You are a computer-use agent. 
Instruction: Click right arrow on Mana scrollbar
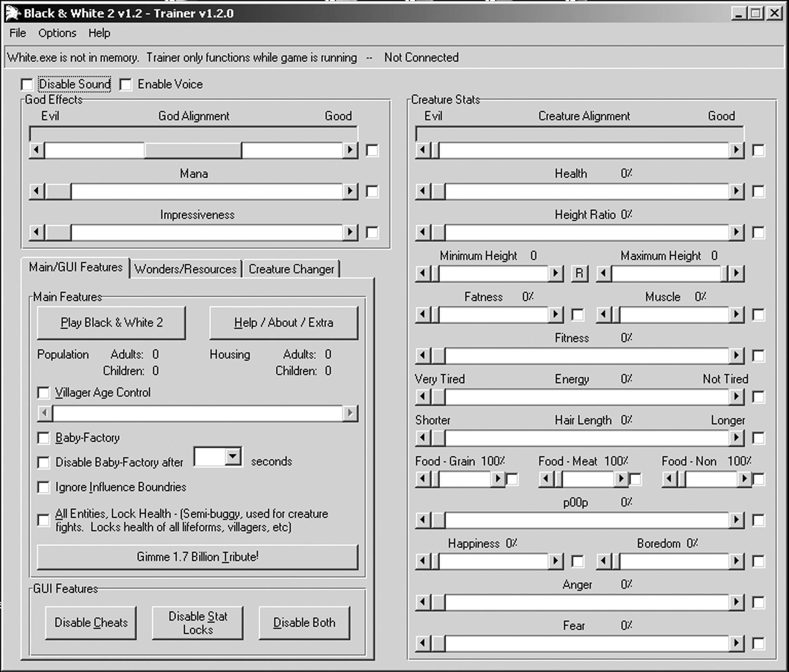pos(350,191)
